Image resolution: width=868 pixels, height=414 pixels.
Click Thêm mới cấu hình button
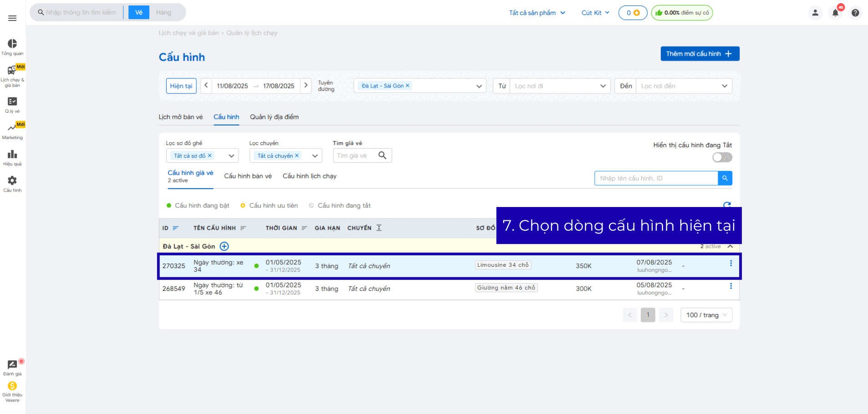700,54
